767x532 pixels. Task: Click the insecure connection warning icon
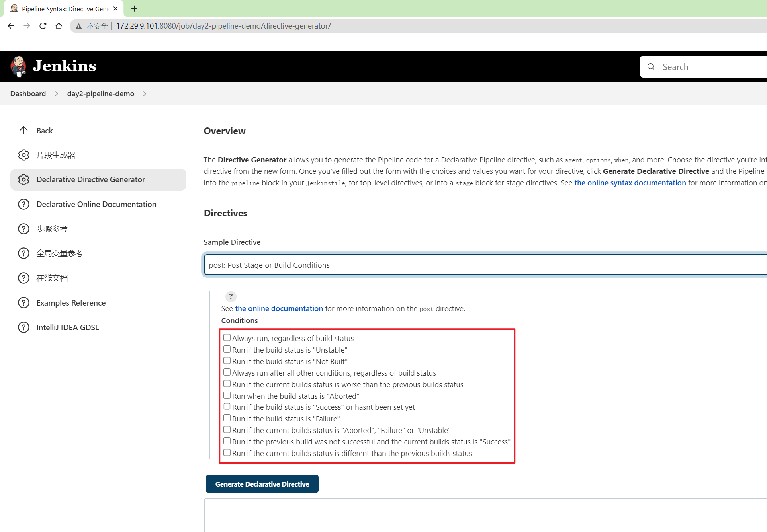tap(79, 26)
